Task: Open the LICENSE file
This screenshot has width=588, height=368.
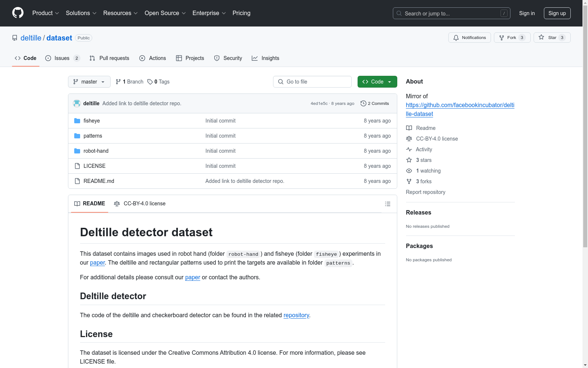Action: 94,166
